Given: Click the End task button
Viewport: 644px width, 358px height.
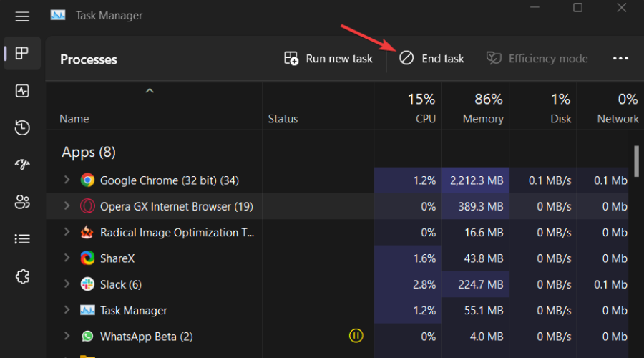Looking at the screenshot, I should (431, 59).
